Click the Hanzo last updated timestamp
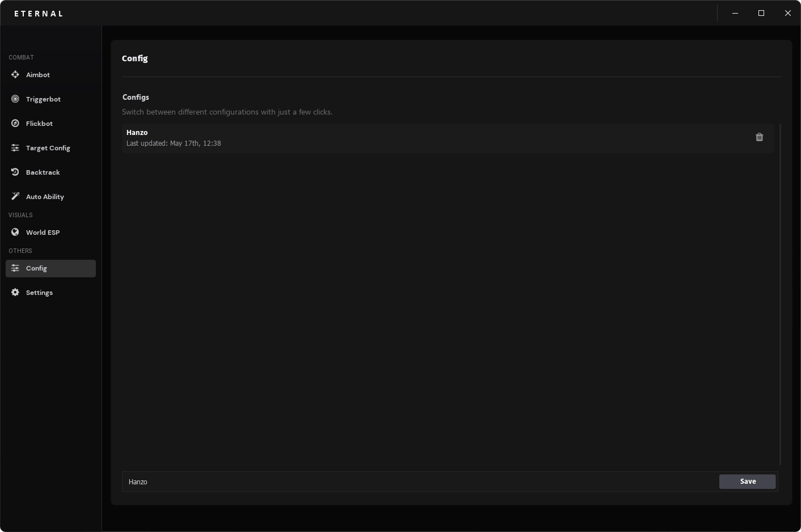The image size is (801, 532). (174, 143)
